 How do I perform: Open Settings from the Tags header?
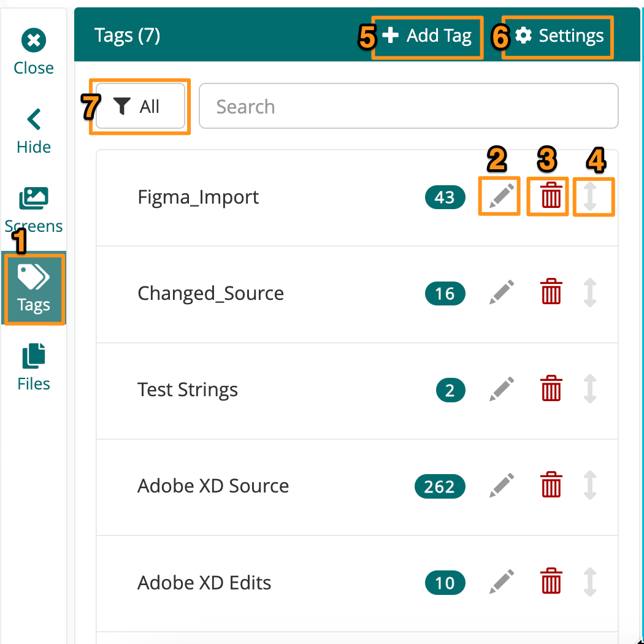point(557,36)
